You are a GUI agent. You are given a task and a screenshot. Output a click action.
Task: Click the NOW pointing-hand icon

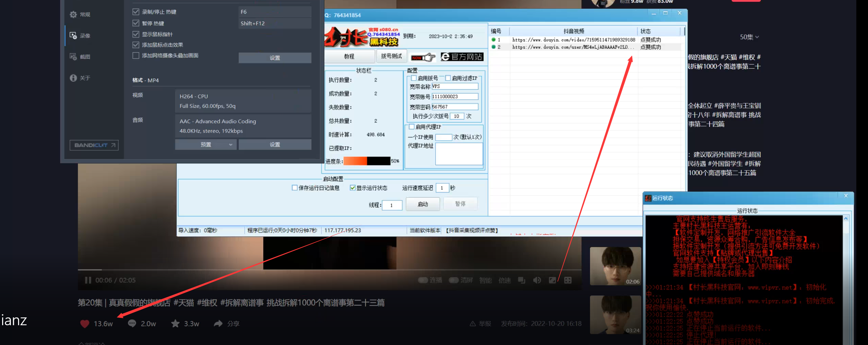click(x=423, y=57)
